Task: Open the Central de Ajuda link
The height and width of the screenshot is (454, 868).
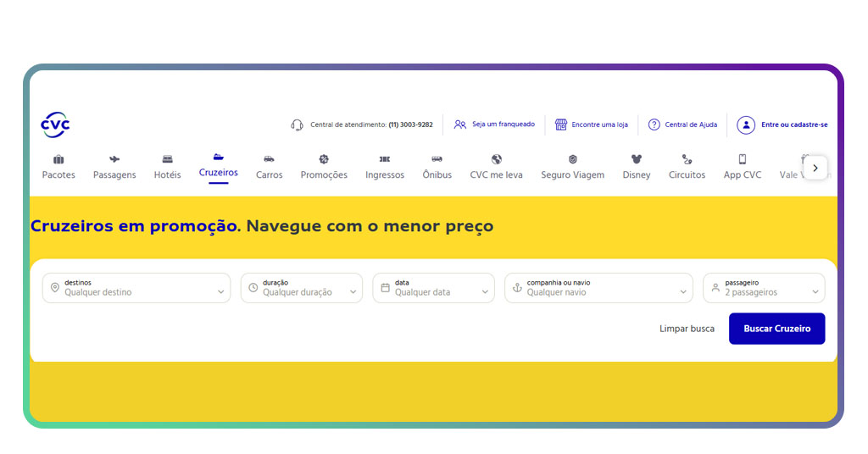Action: [x=691, y=125]
